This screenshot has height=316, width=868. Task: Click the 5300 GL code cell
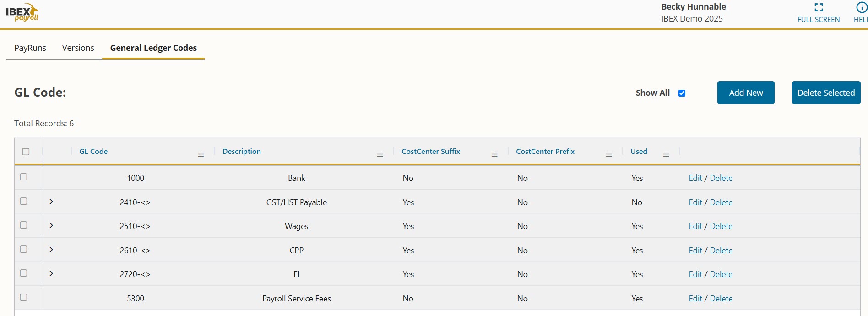tap(136, 299)
